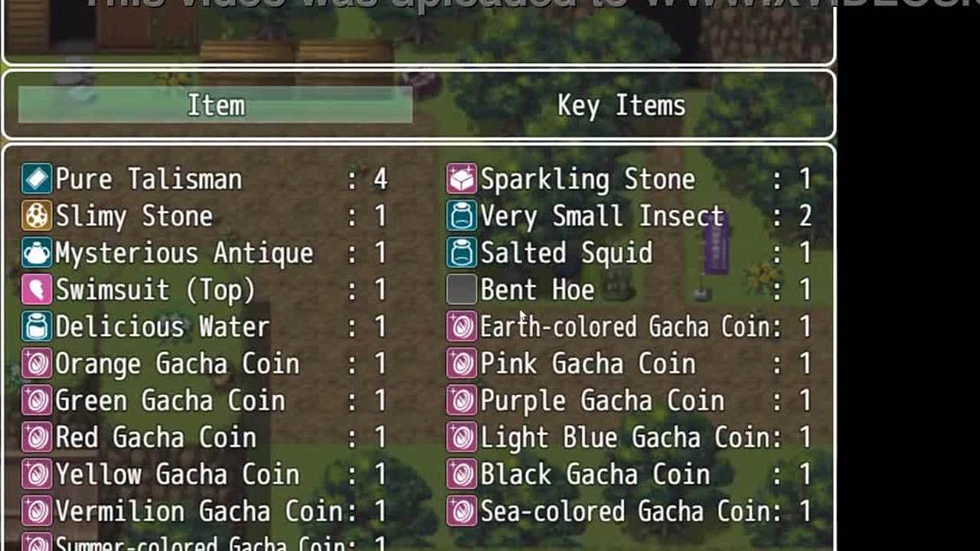Choose the Pink Gacha Coin entry
Viewport: 980px width, 551px height.
[x=629, y=364]
